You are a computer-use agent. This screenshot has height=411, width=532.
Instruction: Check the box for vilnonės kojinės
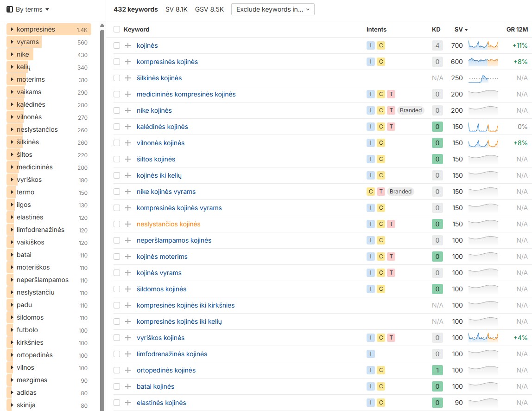click(x=117, y=143)
